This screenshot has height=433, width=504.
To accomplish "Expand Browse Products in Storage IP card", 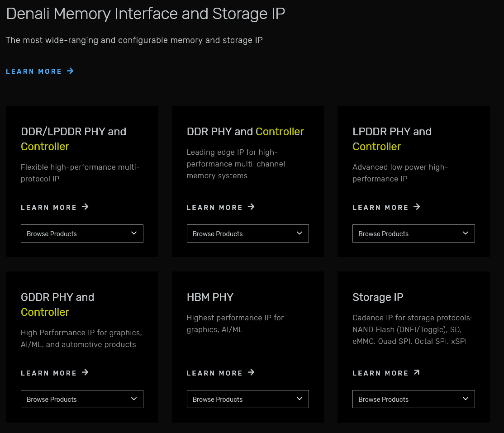I will tap(414, 399).
